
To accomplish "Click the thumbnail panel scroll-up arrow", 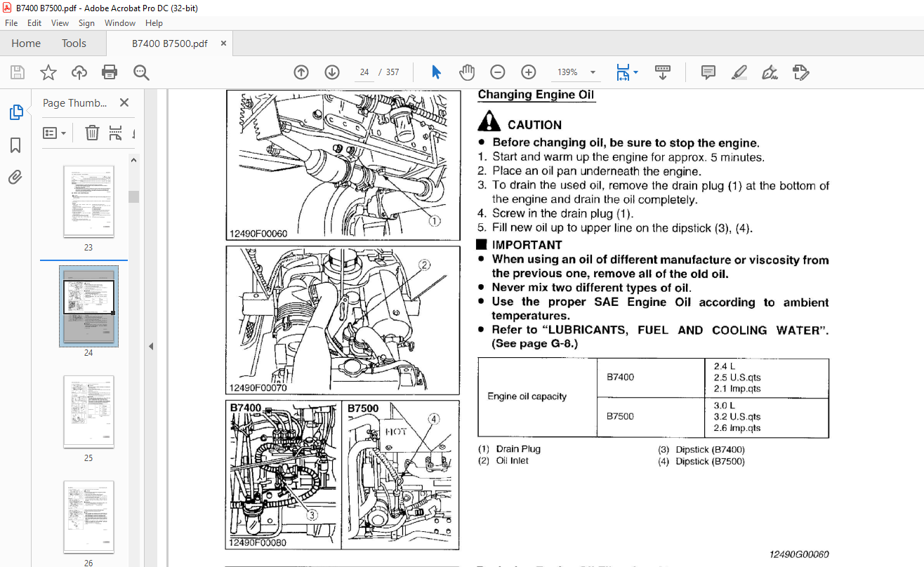I will [x=133, y=160].
